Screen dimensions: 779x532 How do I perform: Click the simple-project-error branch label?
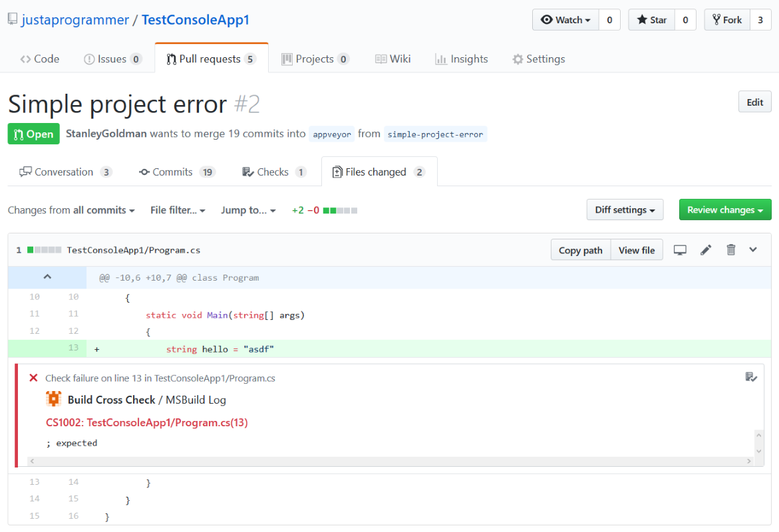click(435, 134)
